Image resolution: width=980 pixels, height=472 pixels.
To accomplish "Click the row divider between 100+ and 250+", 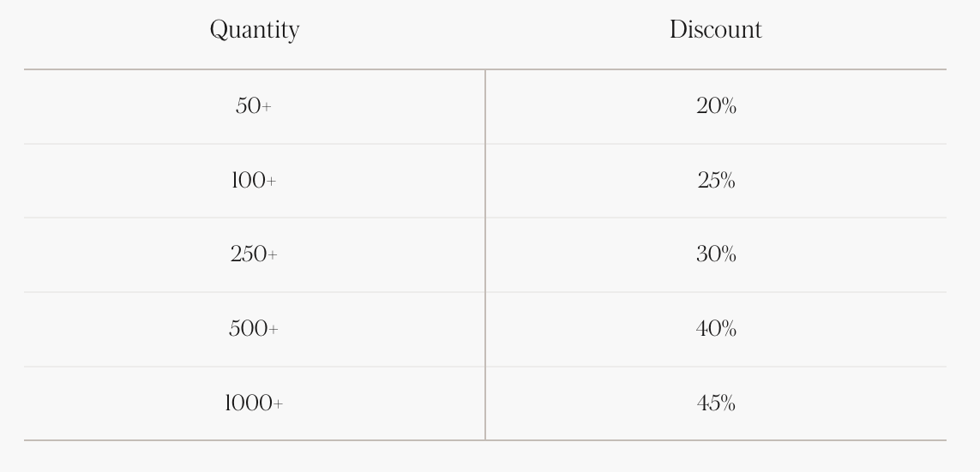I will click(255, 218).
